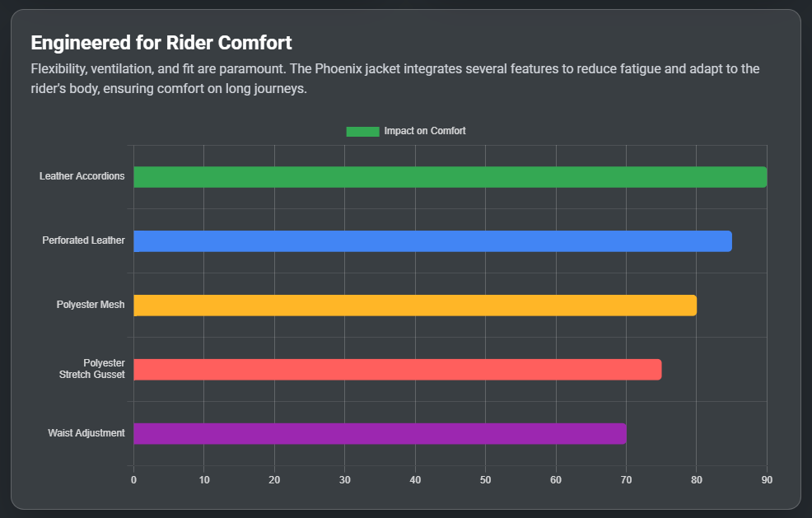Click the 90 tick on the x-axis

click(x=767, y=480)
